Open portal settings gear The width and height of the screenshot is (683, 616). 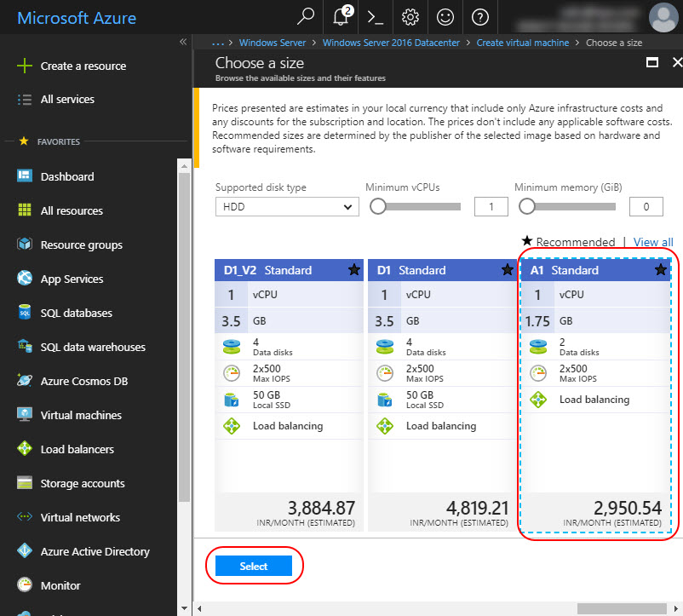410,17
